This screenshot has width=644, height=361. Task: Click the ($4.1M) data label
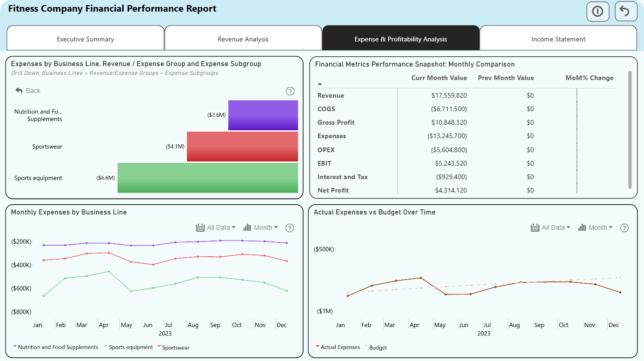[175, 147]
